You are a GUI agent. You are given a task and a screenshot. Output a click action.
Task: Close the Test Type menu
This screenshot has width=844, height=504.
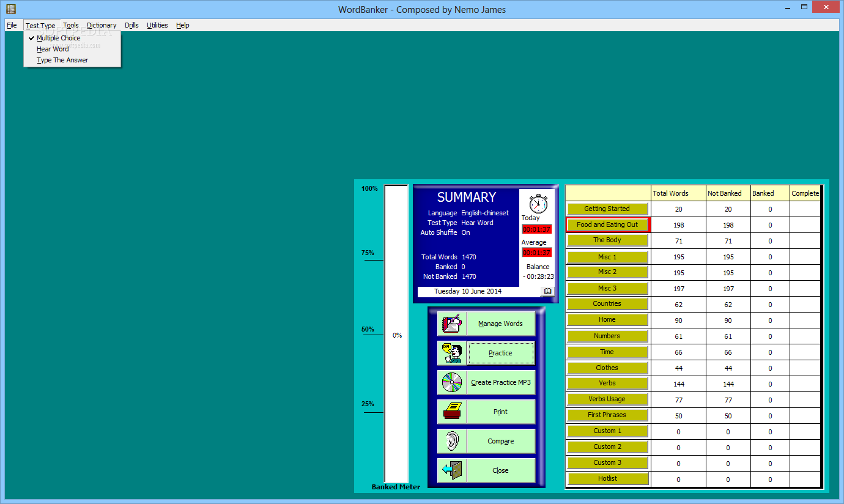(x=40, y=26)
